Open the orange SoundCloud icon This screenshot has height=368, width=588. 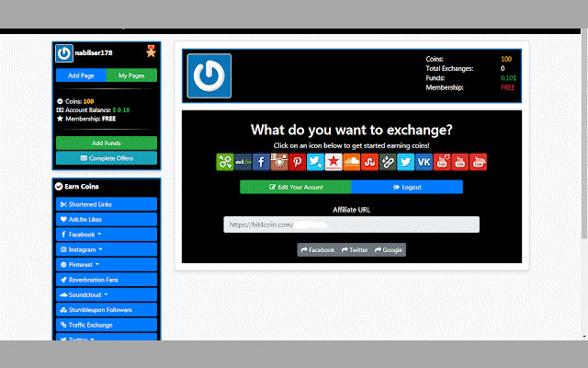point(351,162)
